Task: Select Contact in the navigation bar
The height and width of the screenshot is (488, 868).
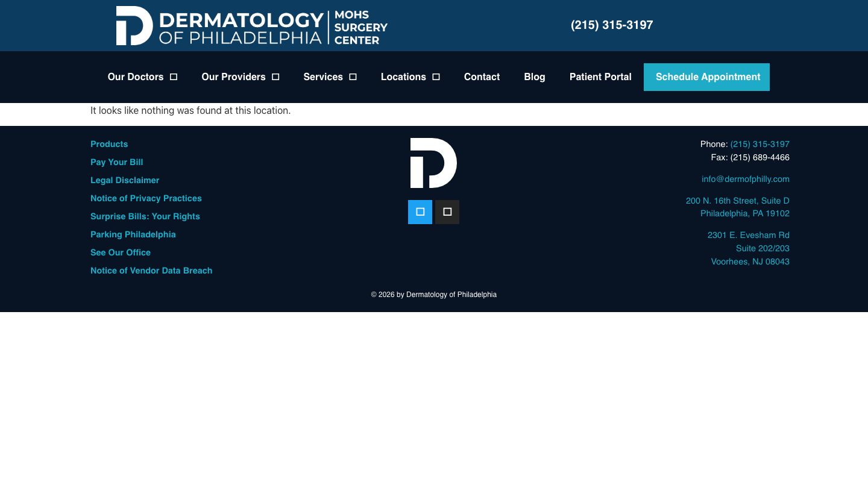Action: point(482,77)
